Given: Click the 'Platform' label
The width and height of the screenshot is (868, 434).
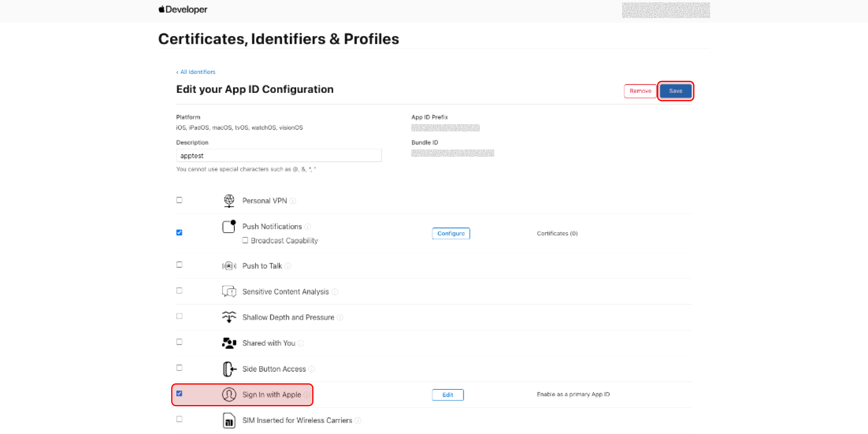Looking at the screenshot, I should click(x=188, y=117).
